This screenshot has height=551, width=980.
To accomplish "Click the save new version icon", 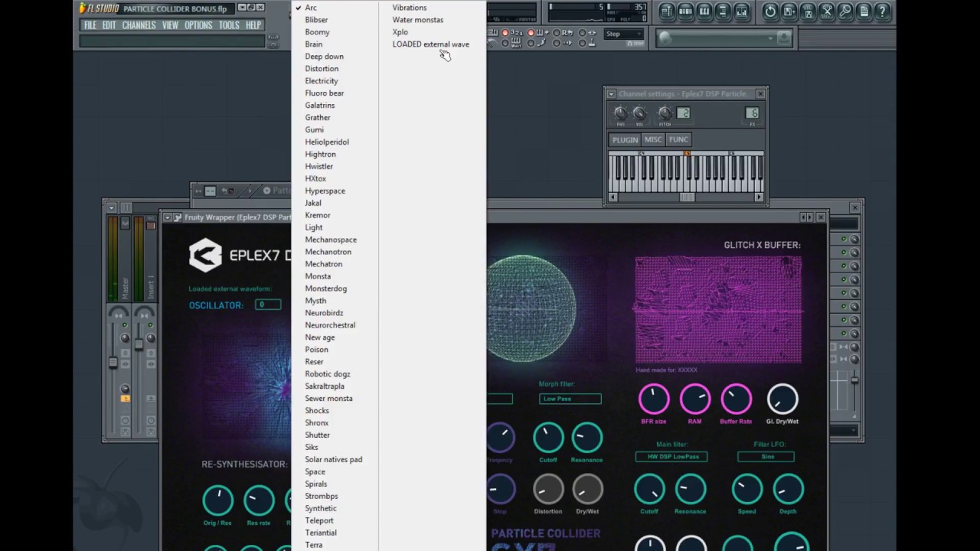I will 789,11.
